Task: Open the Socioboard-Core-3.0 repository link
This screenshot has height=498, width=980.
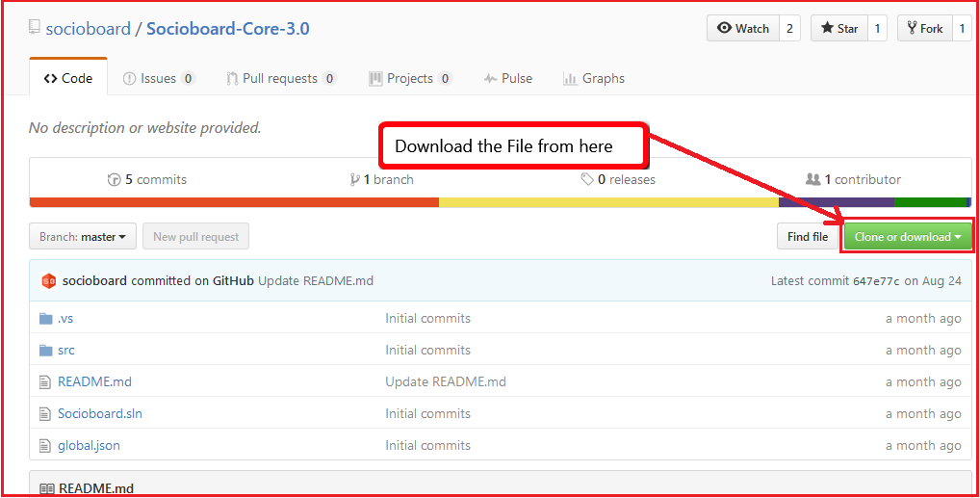Action: pyautogui.click(x=227, y=29)
